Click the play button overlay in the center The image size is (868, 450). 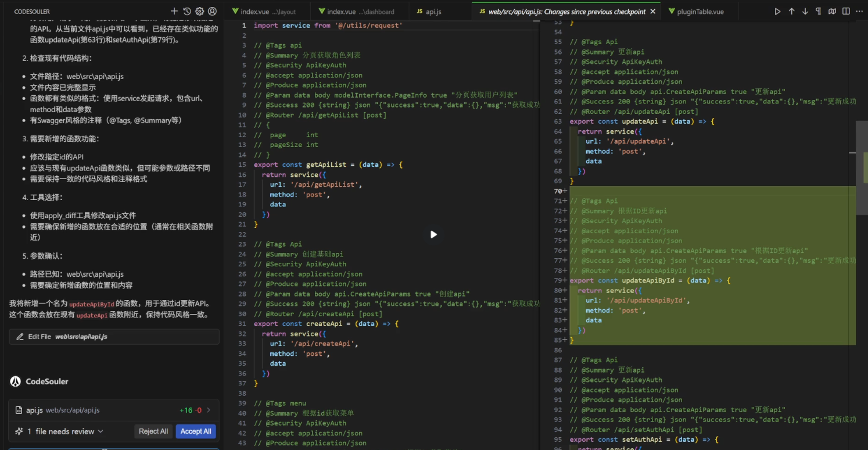(x=433, y=234)
